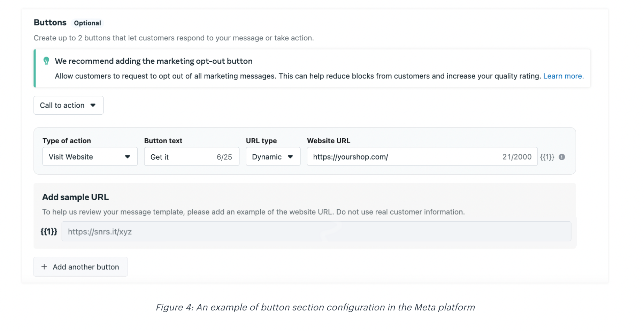Click the lightbulb tip icon
The image size is (644, 331).
(x=47, y=61)
